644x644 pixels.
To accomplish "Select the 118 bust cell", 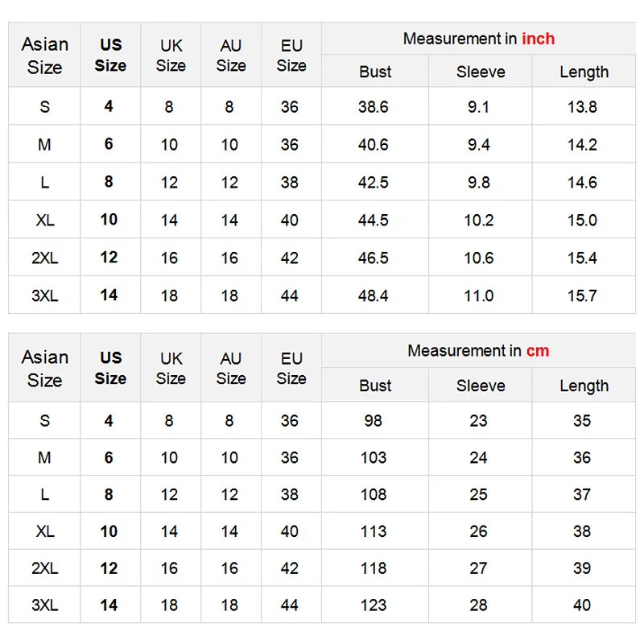I will pos(374,568).
